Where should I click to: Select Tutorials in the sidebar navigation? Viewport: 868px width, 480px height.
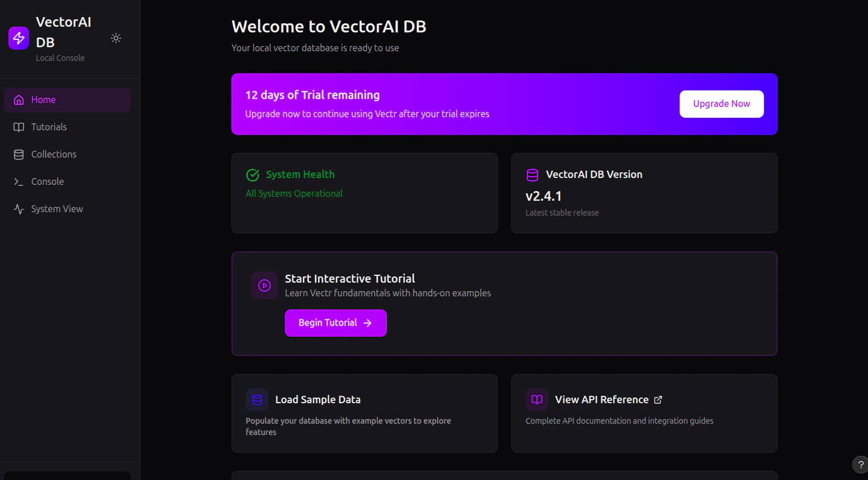pyautogui.click(x=48, y=127)
